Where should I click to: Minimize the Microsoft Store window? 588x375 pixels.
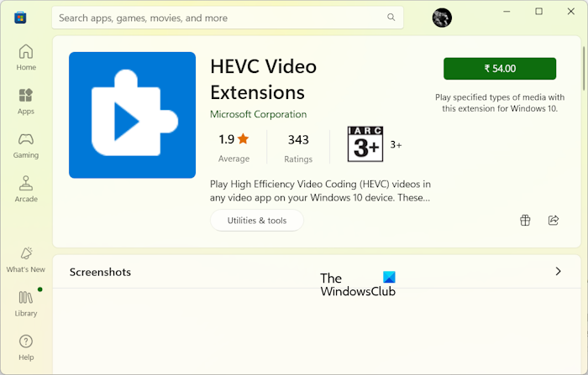click(507, 12)
